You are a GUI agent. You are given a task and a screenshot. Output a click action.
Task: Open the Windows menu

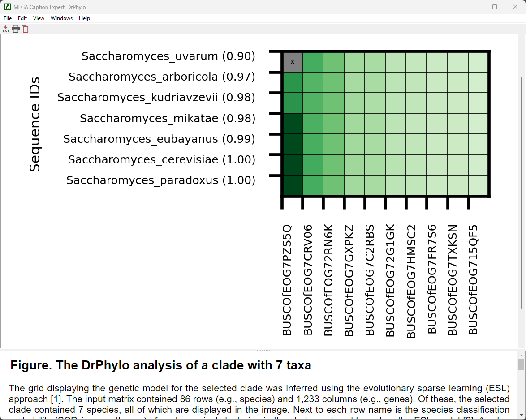61,18
